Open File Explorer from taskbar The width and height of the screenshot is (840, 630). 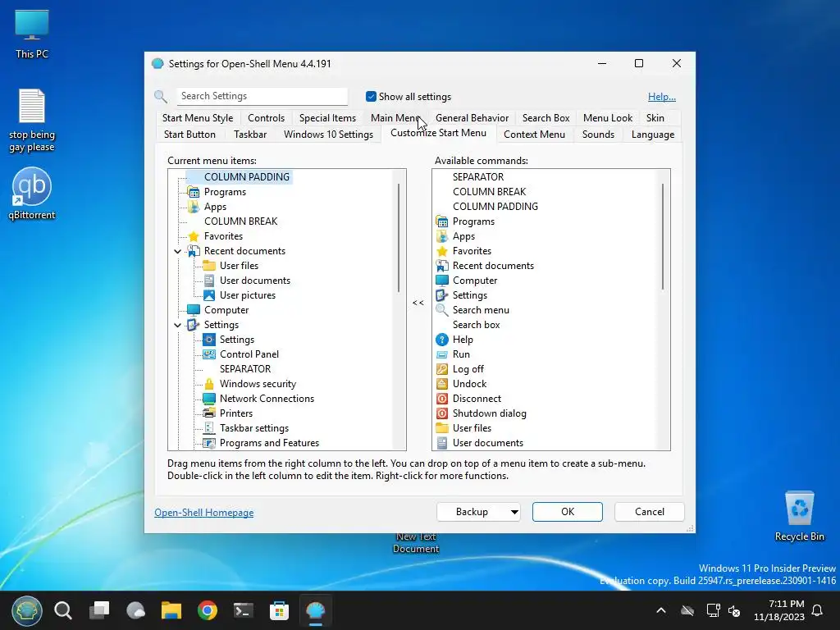171,610
